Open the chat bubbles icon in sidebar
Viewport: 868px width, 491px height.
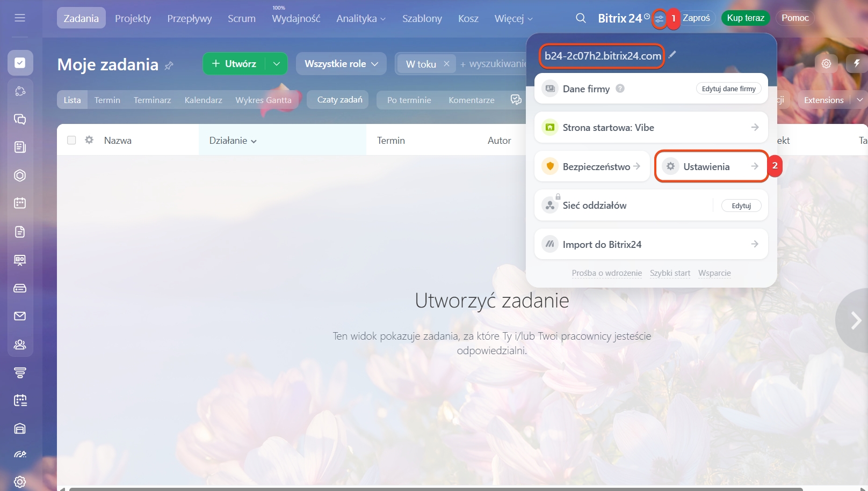tap(20, 119)
